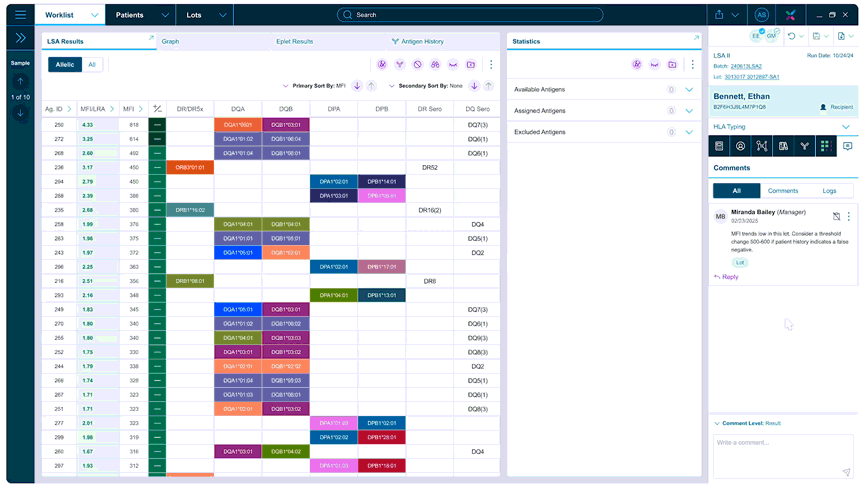The height and width of the screenshot is (486, 864).
Task: Click the undo/revert icon
Action: [792, 36]
